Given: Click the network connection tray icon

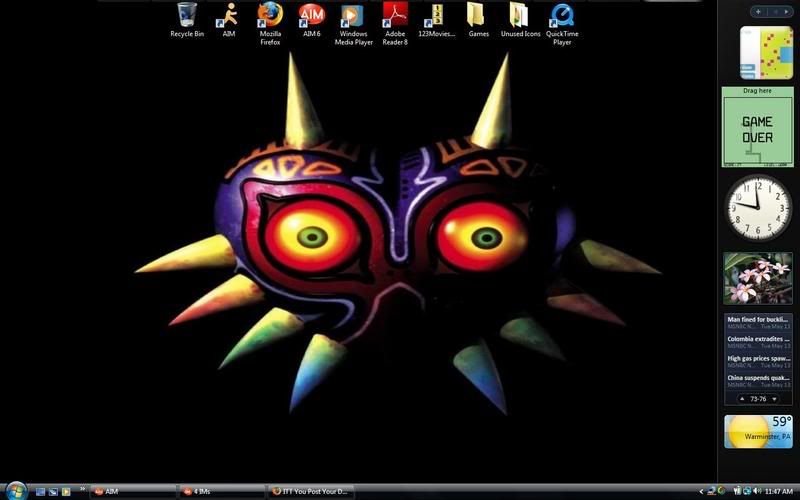Looking at the screenshot, I should click(x=747, y=491).
